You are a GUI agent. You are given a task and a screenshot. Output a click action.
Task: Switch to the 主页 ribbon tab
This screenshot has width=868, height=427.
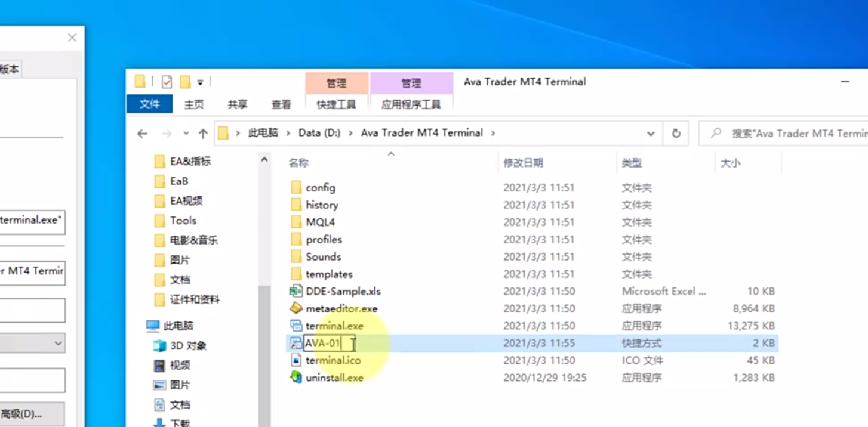click(194, 104)
